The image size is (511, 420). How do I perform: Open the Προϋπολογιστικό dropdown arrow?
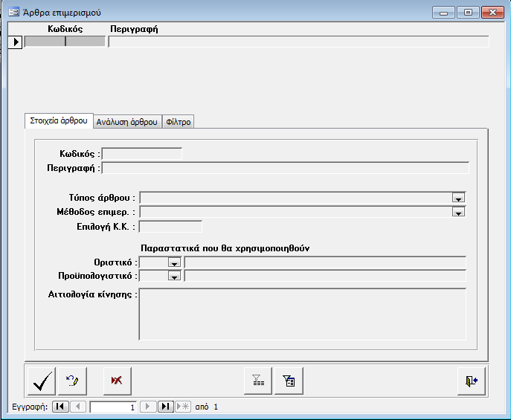174,276
